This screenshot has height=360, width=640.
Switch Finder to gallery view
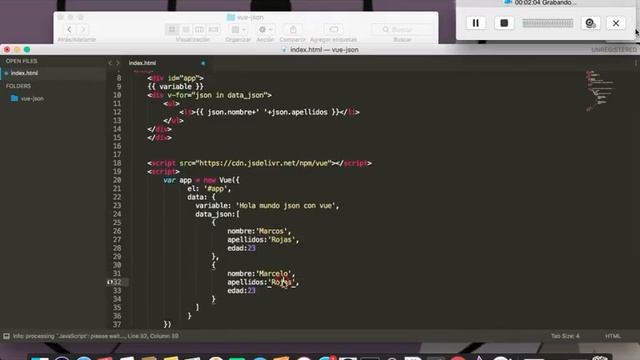(213, 29)
